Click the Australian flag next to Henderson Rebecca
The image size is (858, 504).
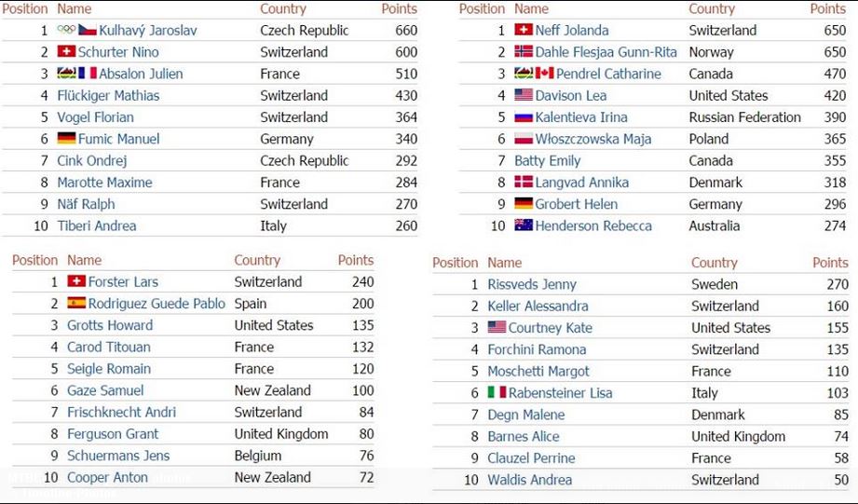[x=524, y=225]
